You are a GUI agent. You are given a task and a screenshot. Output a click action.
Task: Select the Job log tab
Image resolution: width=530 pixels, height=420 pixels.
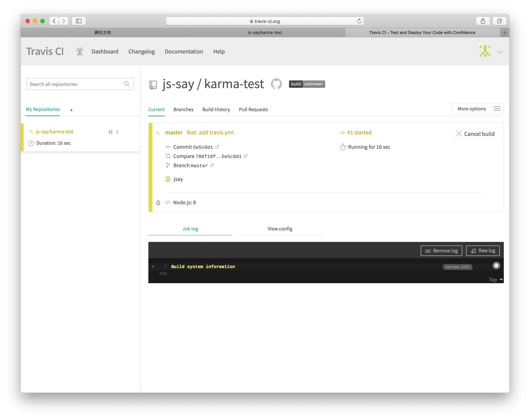pos(190,229)
